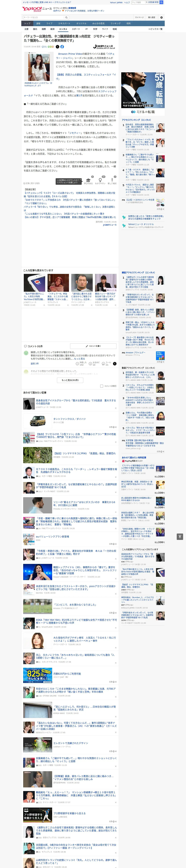
Task: Open article comment count bubble 31
Action: tap(44, 47)
